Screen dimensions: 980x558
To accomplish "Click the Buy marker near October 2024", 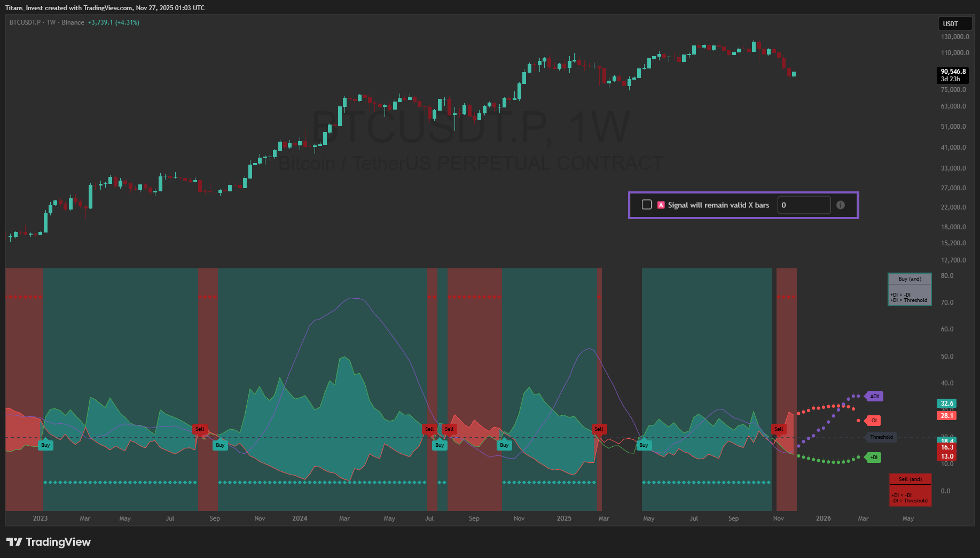I will [504, 445].
